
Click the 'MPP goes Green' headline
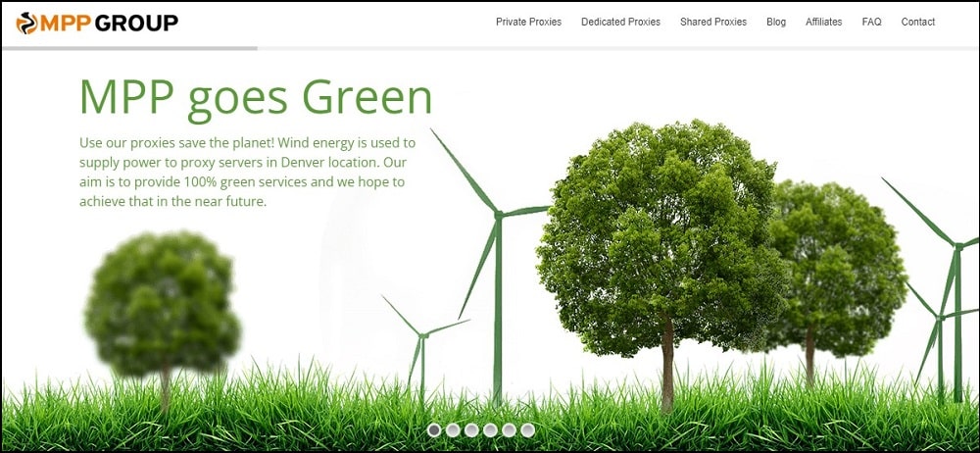256,98
